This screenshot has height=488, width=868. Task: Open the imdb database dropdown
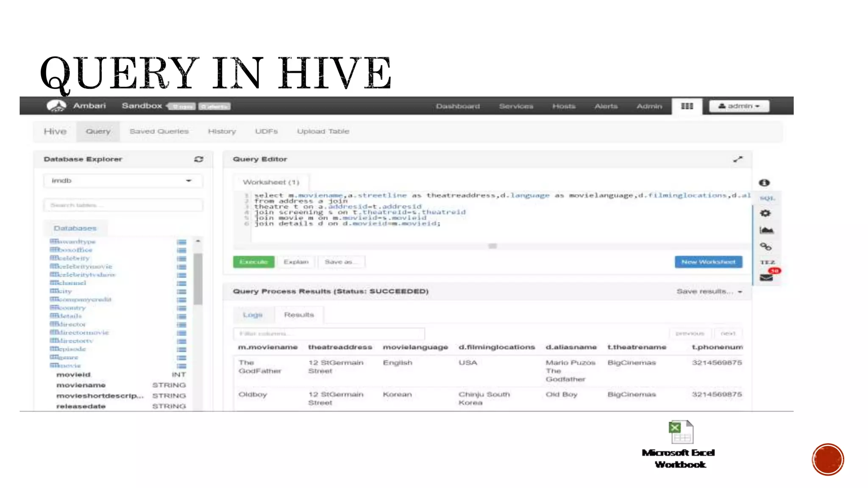(122, 181)
